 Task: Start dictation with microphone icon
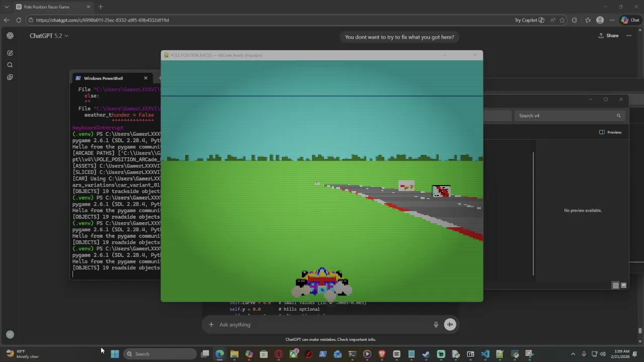point(436,324)
